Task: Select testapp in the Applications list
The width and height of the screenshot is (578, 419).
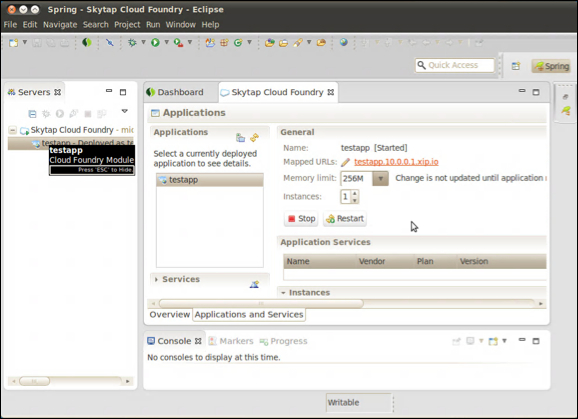Action: tap(210, 180)
